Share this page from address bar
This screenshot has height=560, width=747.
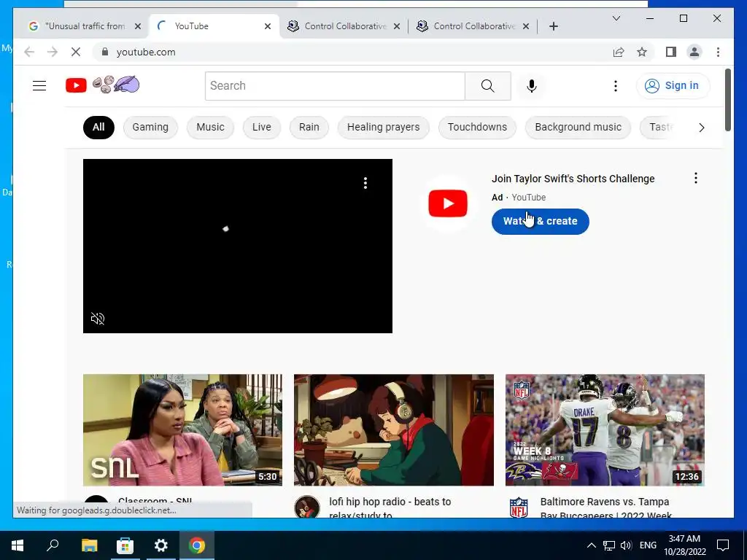click(x=619, y=52)
